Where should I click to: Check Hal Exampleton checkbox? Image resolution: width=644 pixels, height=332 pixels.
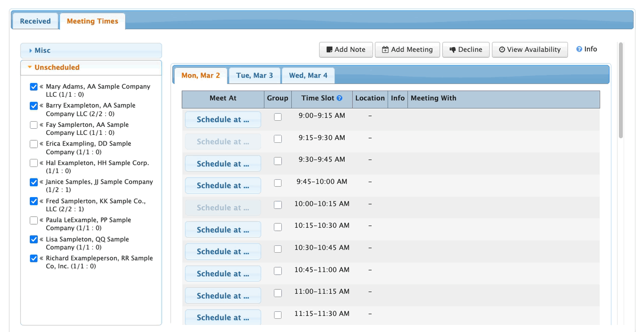[x=34, y=163]
